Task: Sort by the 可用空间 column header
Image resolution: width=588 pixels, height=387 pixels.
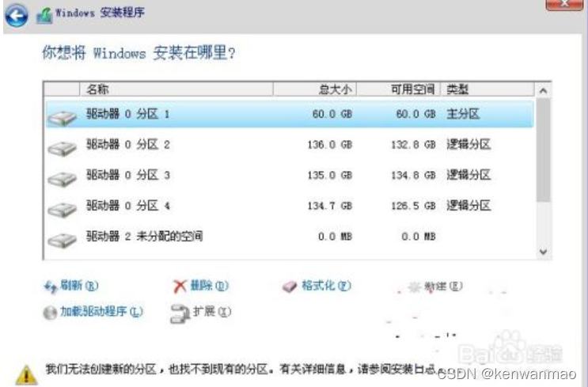Action: [x=399, y=89]
